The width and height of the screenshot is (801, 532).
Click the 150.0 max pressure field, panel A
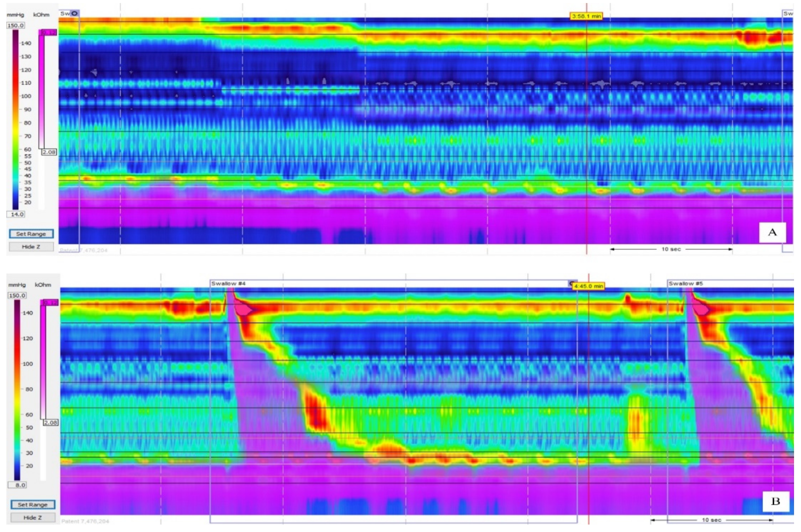(16, 25)
